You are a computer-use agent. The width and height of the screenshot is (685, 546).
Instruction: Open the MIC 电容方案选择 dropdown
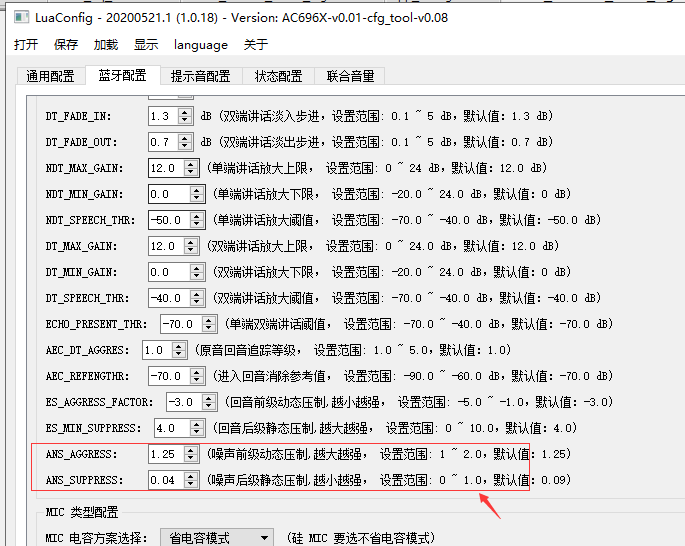click(217, 538)
